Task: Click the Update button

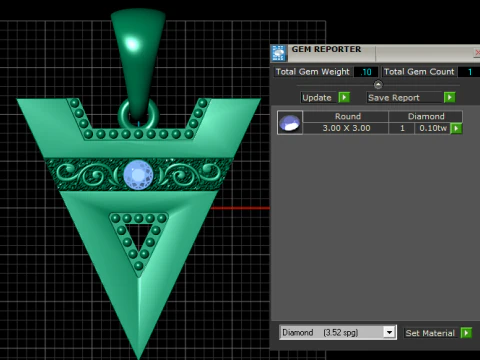Action: pos(319,97)
